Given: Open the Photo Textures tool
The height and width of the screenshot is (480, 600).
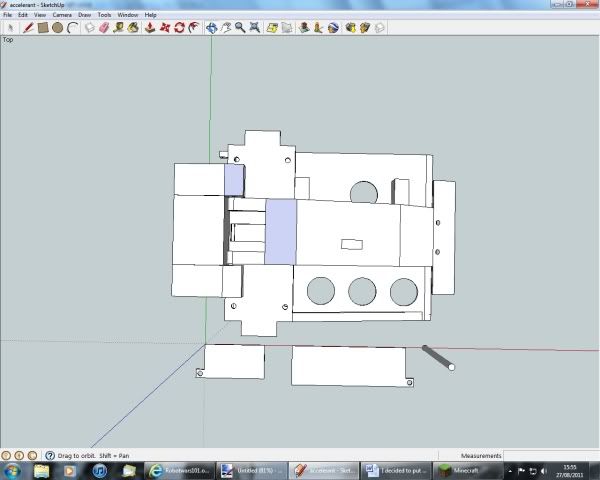Looking at the screenshot, I should coord(318,28).
